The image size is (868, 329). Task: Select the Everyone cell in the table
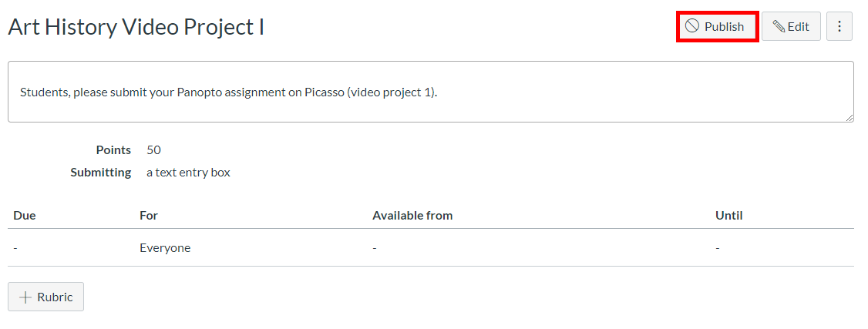click(165, 248)
